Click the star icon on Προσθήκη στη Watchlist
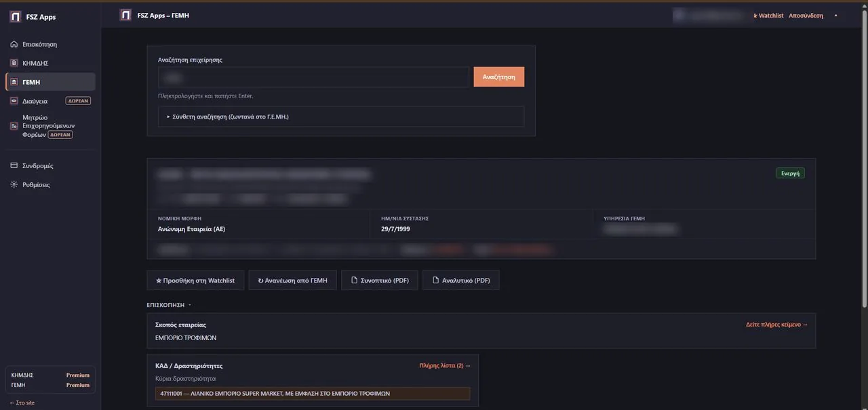Viewport: 868px width, 410px height. point(159,281)
